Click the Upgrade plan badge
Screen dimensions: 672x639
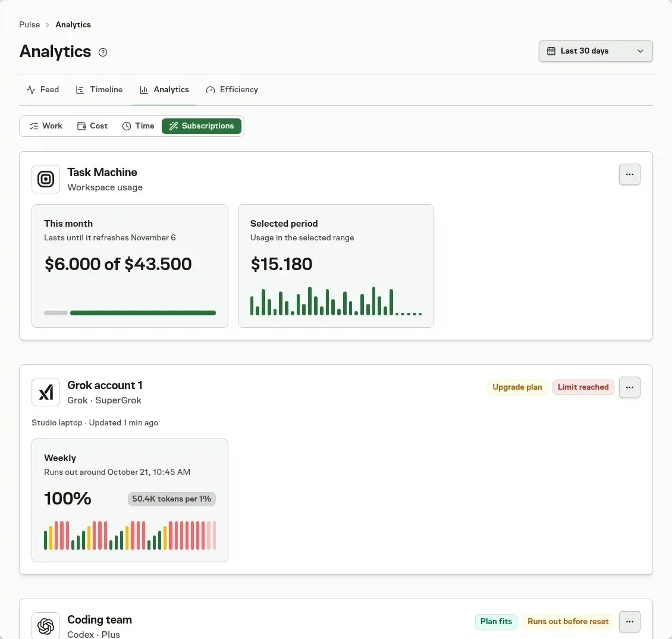pyautogui.click(x=517, y=387)
